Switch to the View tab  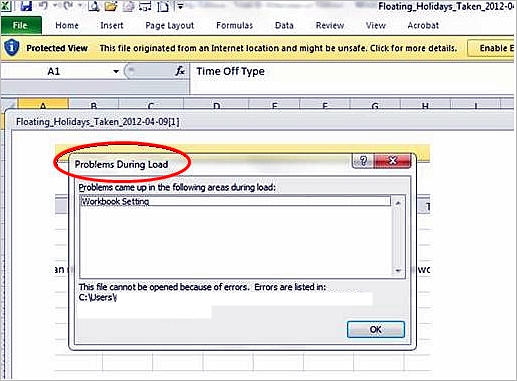click(375, 25)
